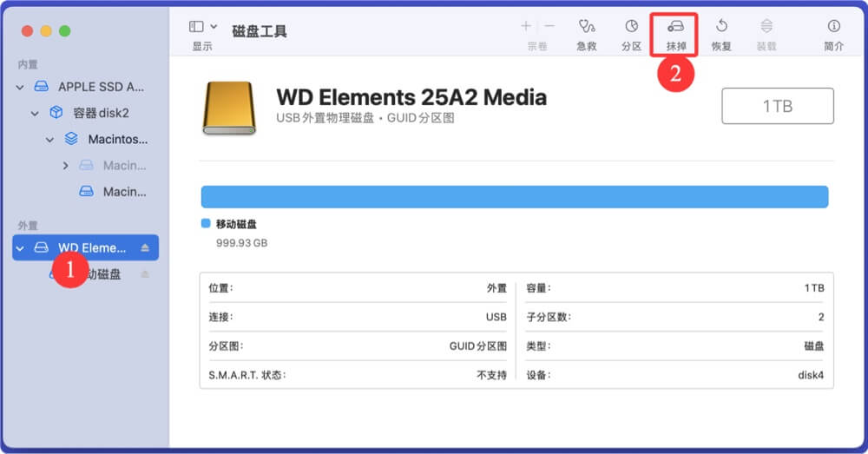Click the 1 TB capacity box
Image resolution: width=868 pixels, height=454 pixels.
pos(778,106)
